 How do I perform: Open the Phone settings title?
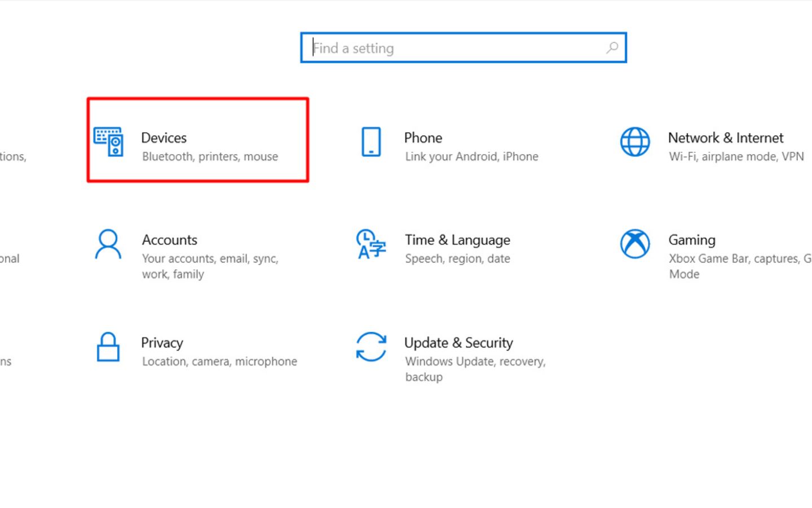pos(423,138)
